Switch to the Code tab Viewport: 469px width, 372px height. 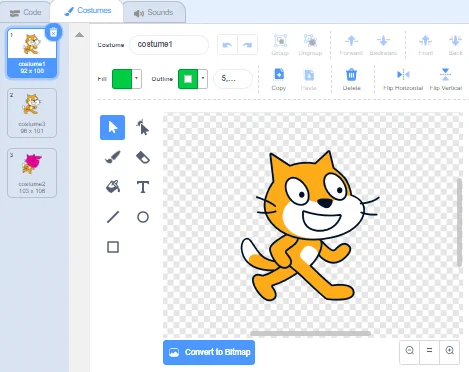tap(25, 12)
